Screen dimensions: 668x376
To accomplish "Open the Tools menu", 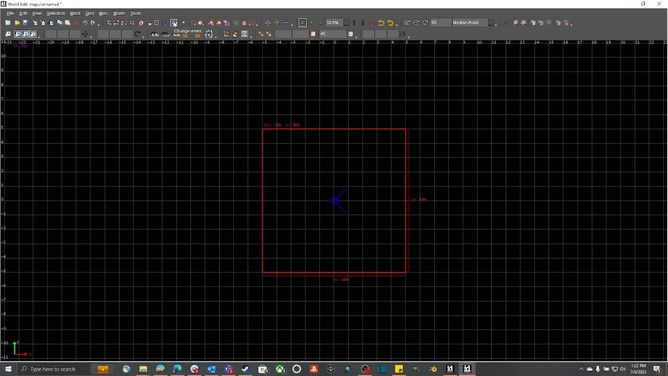I will click(x=135, y=13).
